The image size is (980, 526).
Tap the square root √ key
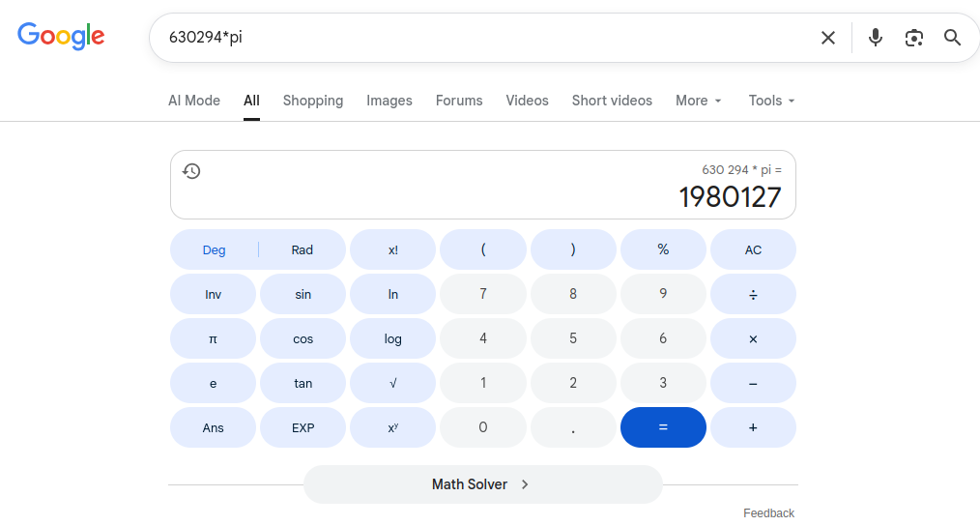(392, 383)
